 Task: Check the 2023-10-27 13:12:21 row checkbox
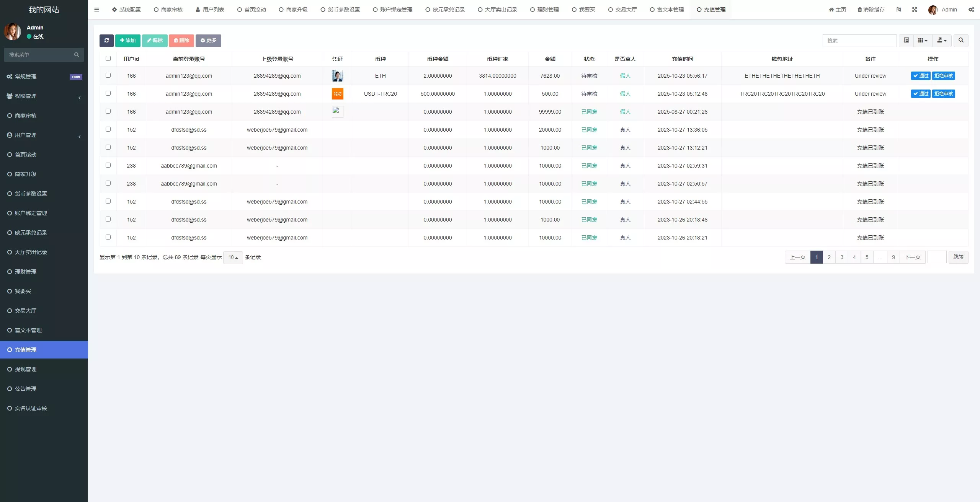coord(108,147)
